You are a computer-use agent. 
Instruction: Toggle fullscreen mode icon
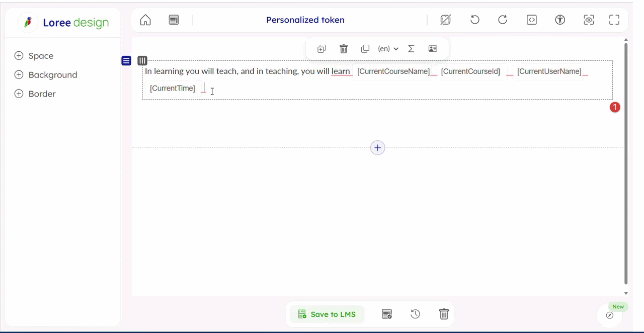[614, 20]
